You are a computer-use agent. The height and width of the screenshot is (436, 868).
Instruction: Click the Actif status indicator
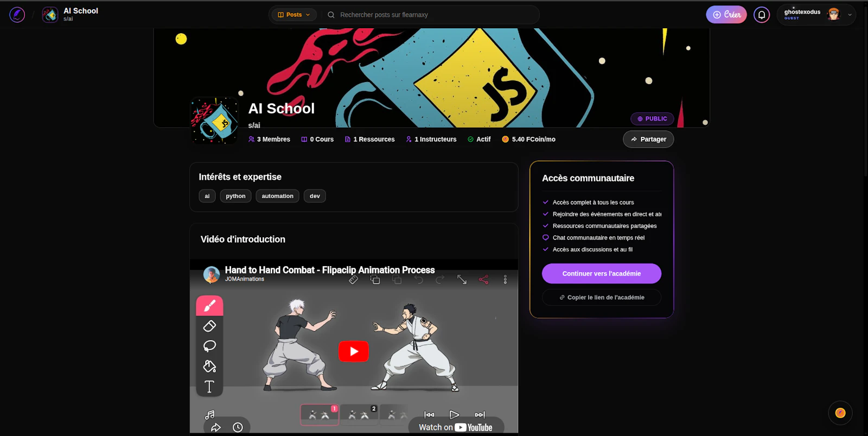pos(479,139)
